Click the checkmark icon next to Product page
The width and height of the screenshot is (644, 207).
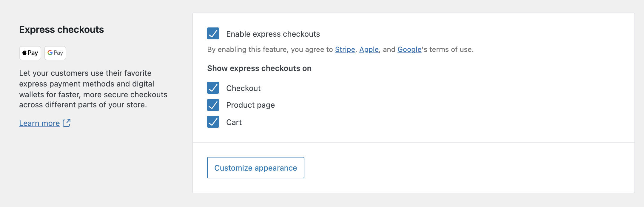(x=213, y=105)
